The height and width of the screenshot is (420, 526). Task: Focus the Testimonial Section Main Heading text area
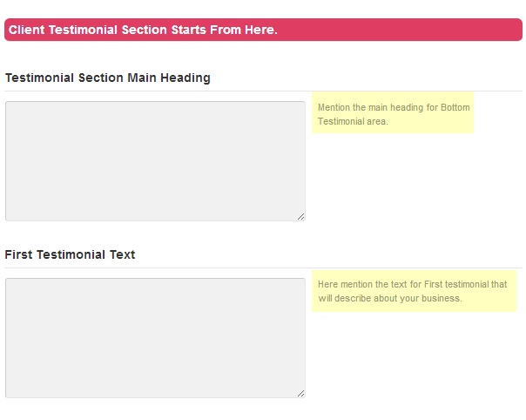[x=155, y=161]
